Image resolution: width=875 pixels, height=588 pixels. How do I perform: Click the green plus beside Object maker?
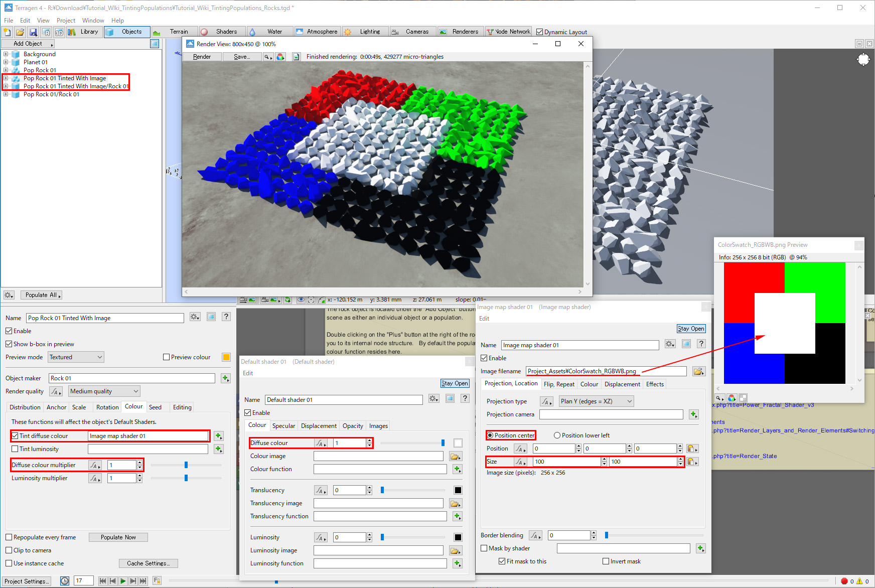[225, 378]
